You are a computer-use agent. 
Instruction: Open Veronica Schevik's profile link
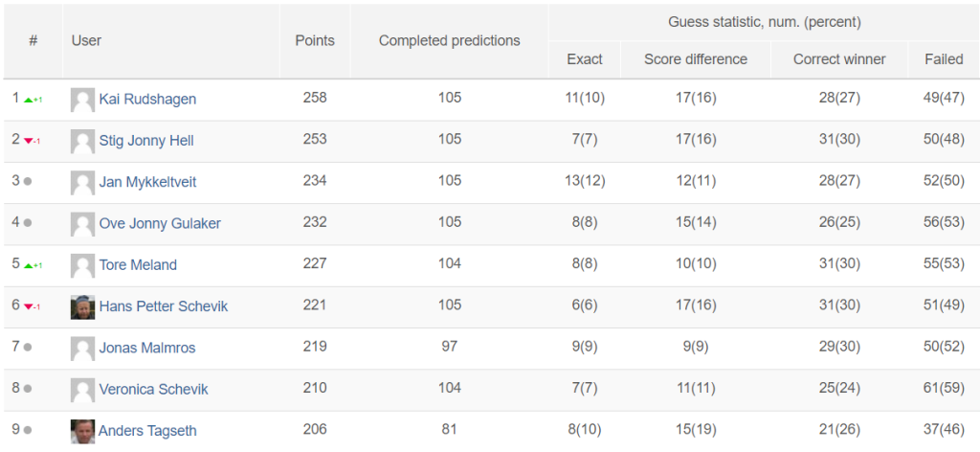[x=154, y=390]
